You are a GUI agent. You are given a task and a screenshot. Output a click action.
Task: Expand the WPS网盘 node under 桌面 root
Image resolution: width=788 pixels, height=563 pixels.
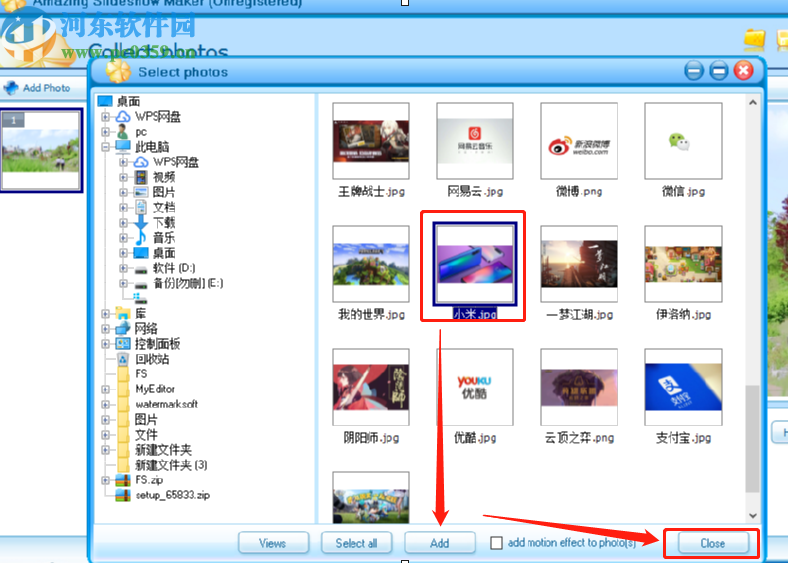[105, 117]
